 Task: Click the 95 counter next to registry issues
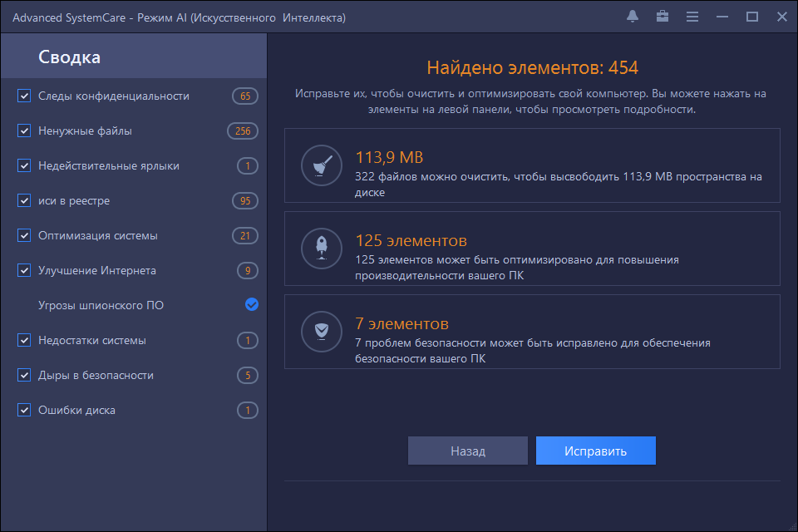(247, 200)
